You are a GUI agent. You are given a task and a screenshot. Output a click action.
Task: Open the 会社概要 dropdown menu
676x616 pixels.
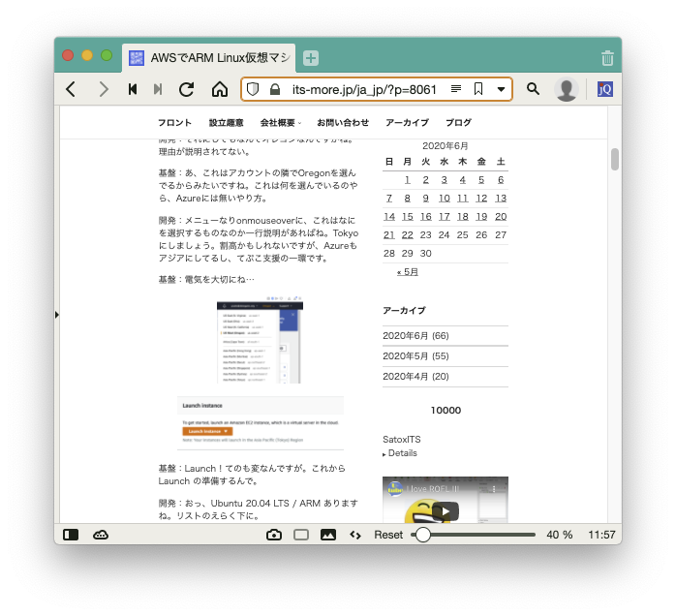[280, 123]
